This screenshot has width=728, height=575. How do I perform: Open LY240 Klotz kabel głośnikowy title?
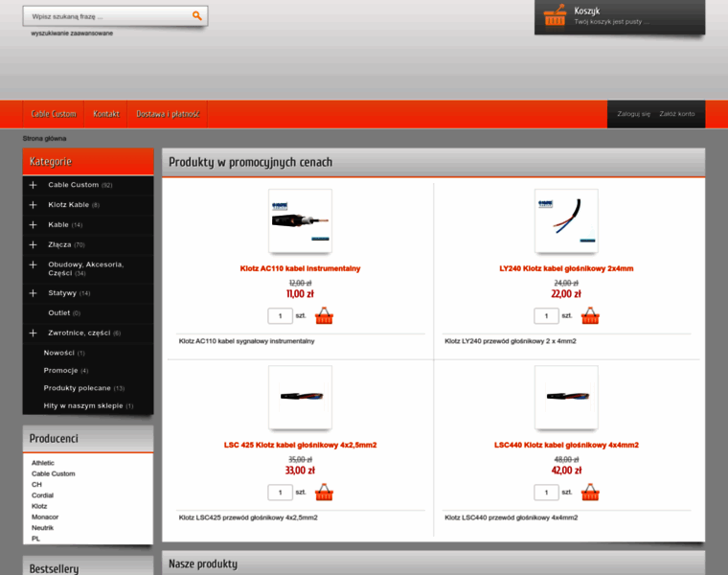[x=566, y=268]
